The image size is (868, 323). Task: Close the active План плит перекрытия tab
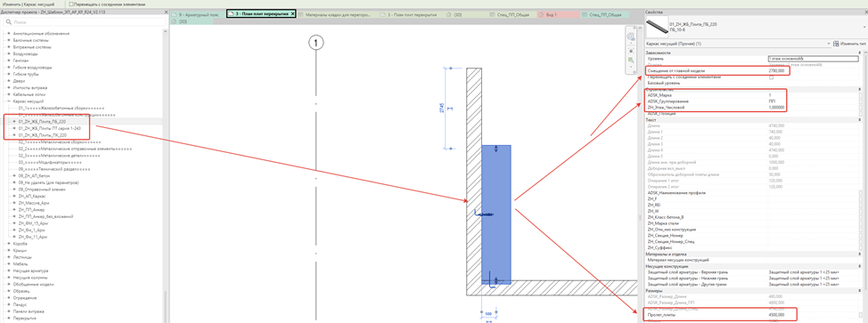(x=292, y=14)
